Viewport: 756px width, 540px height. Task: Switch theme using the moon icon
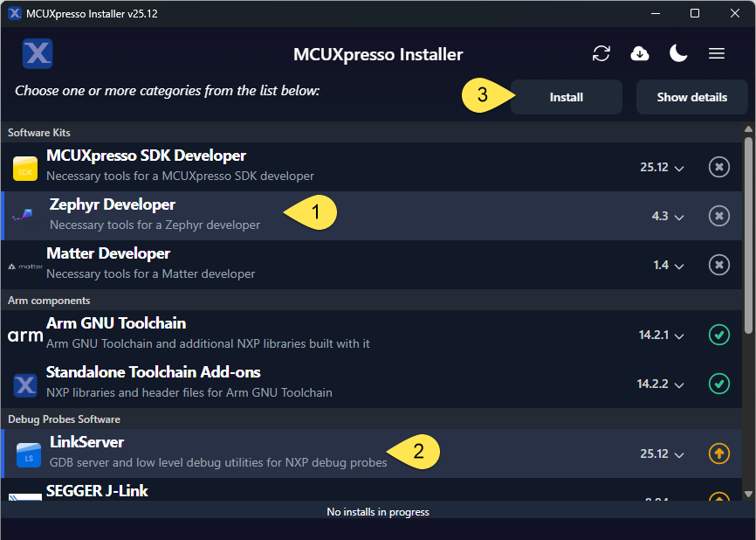coord(678,53)
